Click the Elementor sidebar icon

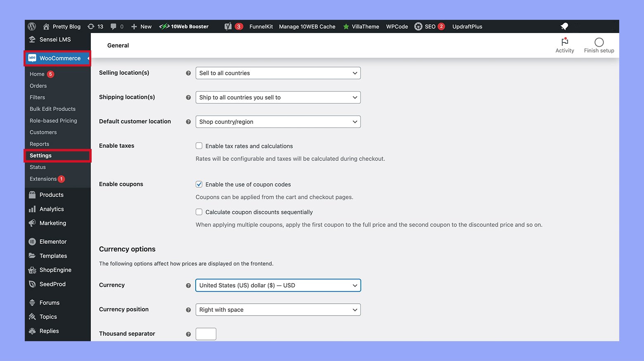point(33,241)
